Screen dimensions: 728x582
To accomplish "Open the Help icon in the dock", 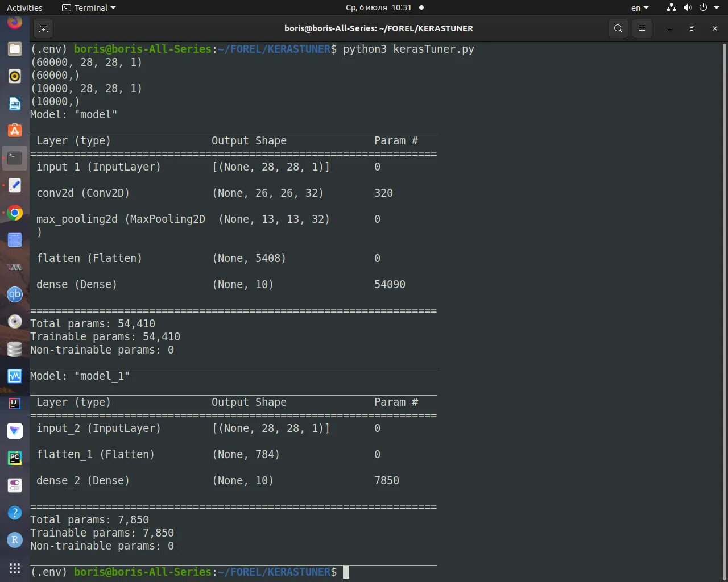I will 15,513.
